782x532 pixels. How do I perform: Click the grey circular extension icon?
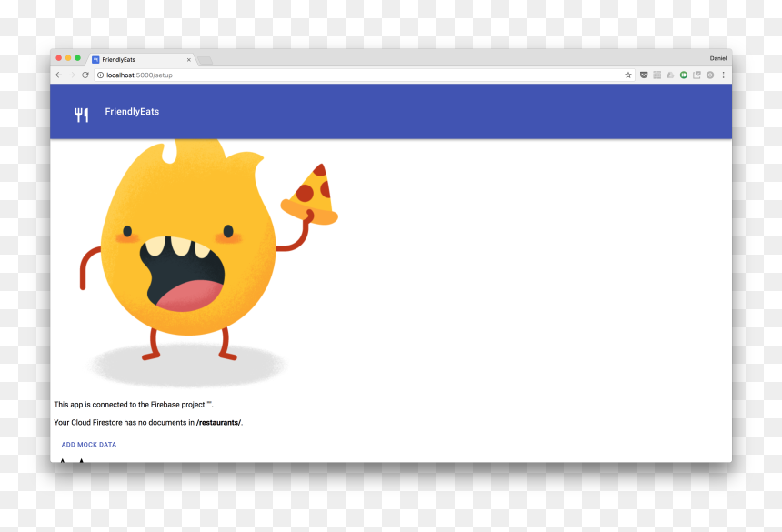(x=710, y=75)
